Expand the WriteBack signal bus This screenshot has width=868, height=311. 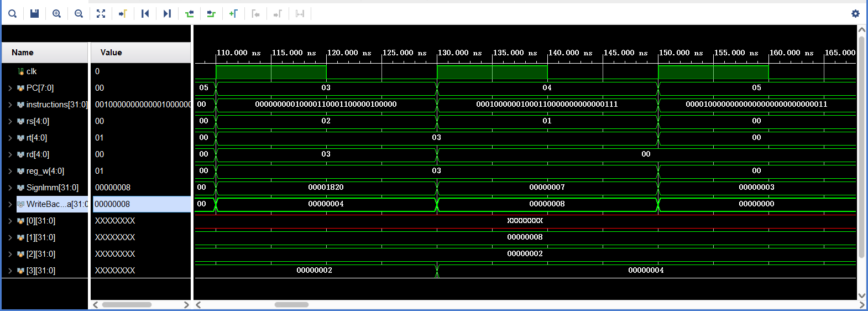pos(10,204)
